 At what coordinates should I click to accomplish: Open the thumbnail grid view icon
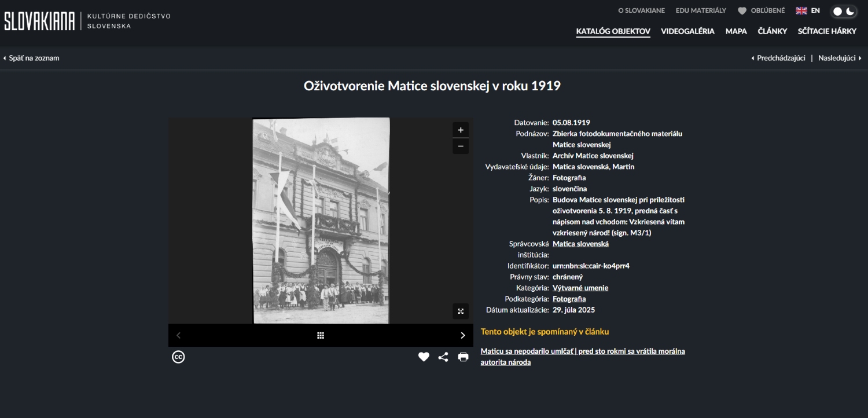point(321,335)
